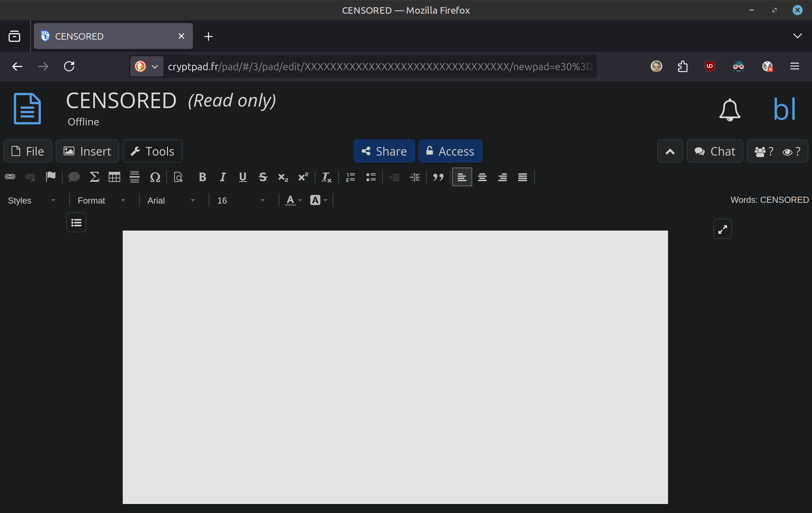Click the Share button

point(384,151)
